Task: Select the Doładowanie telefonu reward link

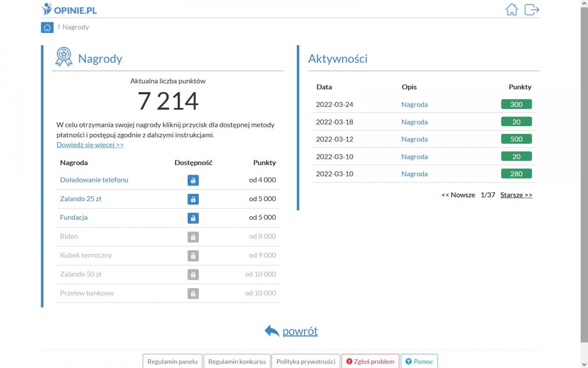Action: coord(94,180)
